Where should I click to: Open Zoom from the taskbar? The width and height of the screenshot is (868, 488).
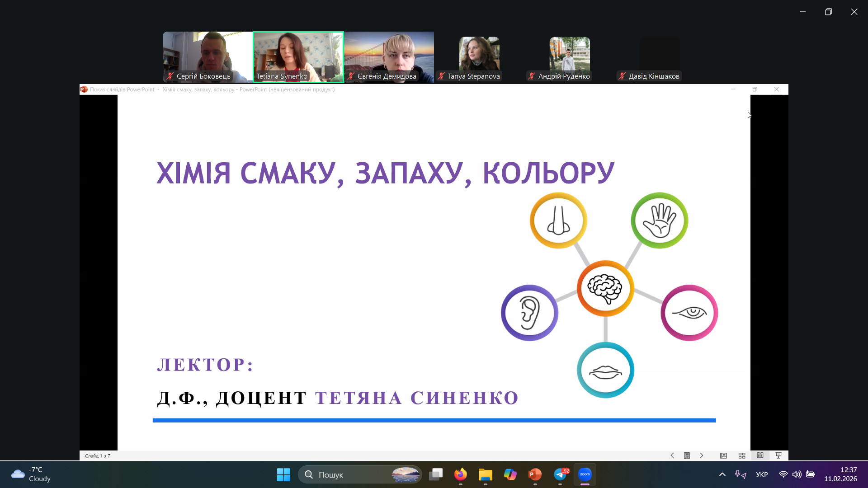[x=585, y=474]
